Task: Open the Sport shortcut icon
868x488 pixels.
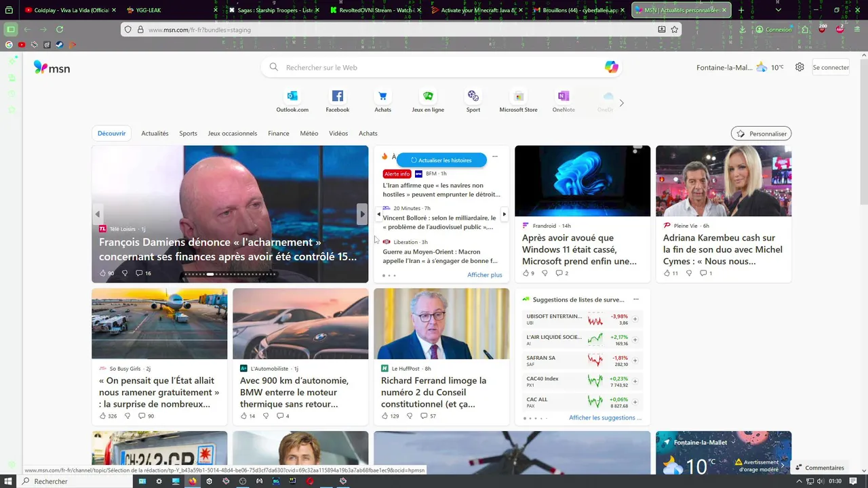Action: (x=473, y=96)
